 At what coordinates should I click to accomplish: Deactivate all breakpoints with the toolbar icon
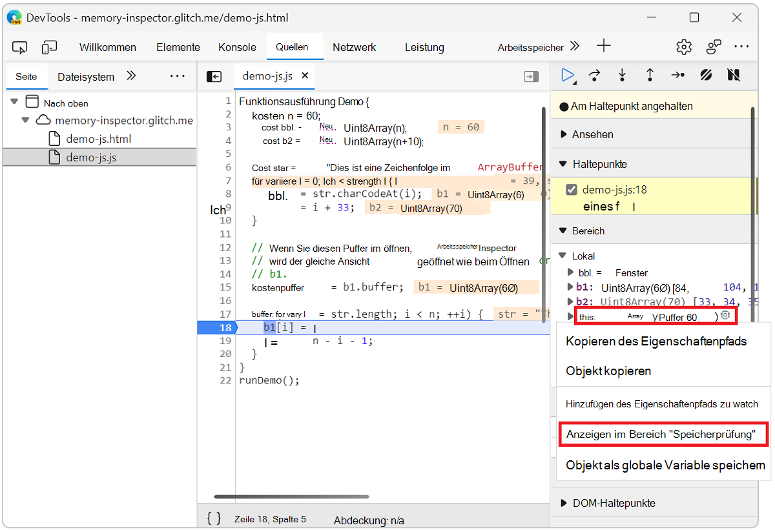[705, 76]
